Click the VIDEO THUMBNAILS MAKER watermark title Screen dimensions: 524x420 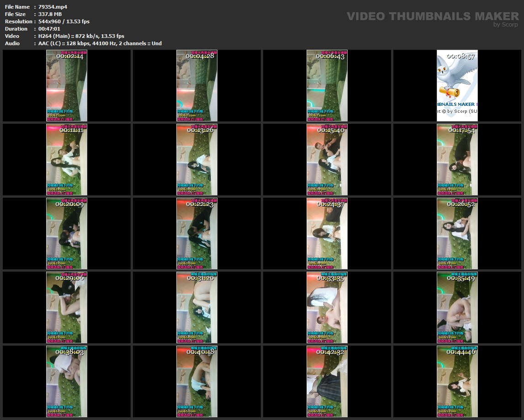[432, 16]
